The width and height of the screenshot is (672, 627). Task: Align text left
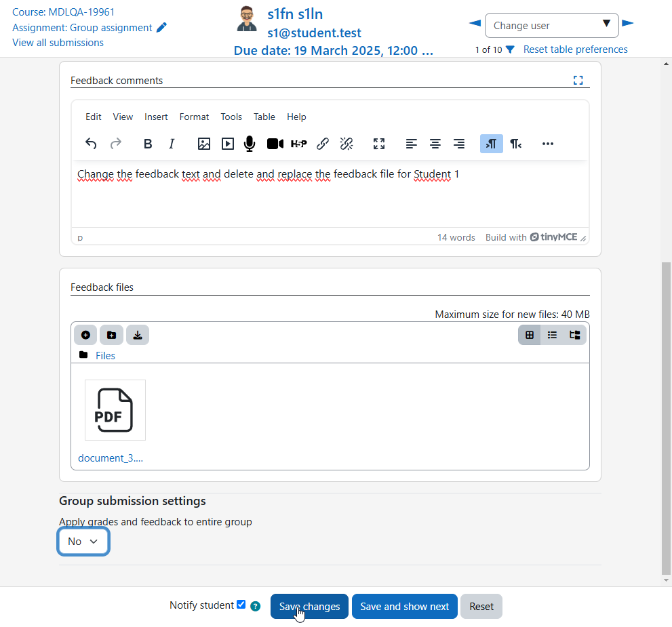412,144
